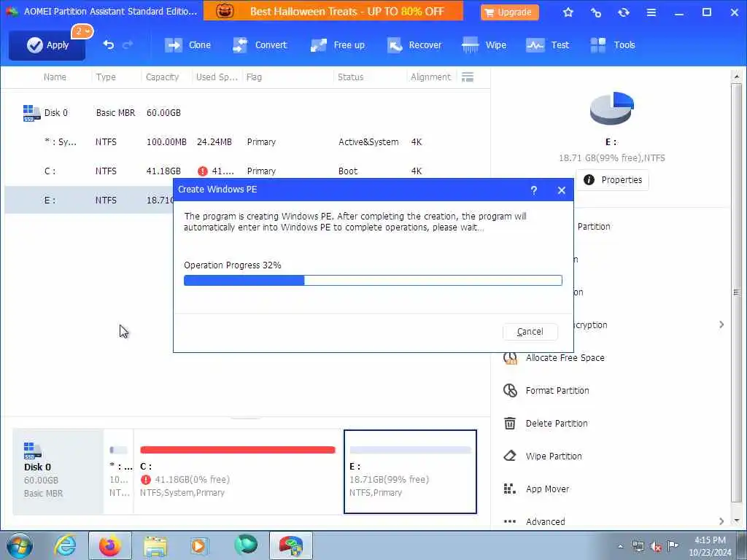Open the pending operations count badge
747x560 pixels.
pyautogui.click(x=82, y=31)
